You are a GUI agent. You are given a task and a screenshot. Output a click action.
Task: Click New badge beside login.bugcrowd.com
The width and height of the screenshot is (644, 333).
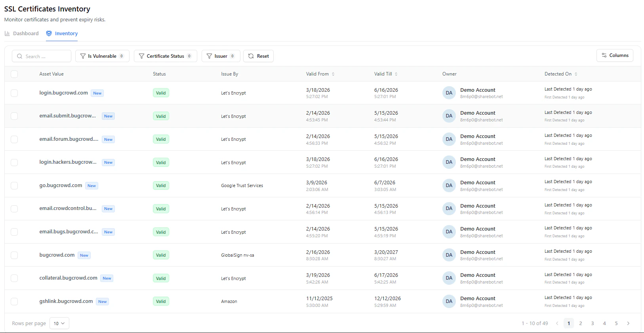point(97,93)
